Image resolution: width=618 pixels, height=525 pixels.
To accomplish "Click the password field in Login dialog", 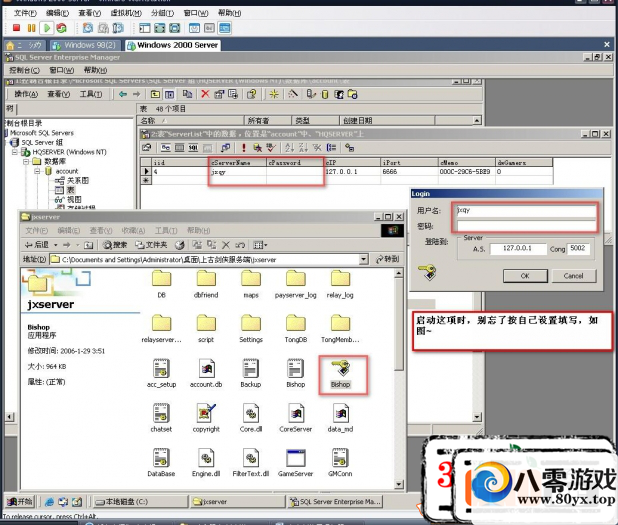I will (526, 225).
